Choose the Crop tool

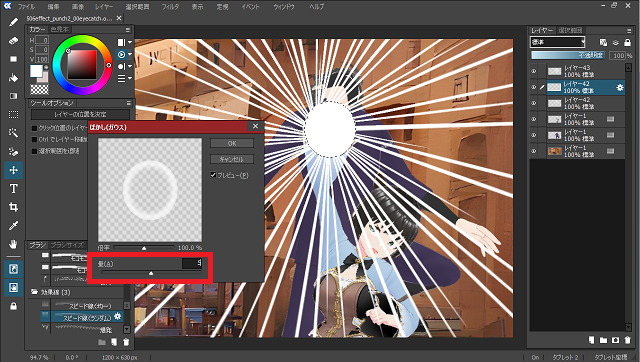pyautogui.click(x=13, y=207)
